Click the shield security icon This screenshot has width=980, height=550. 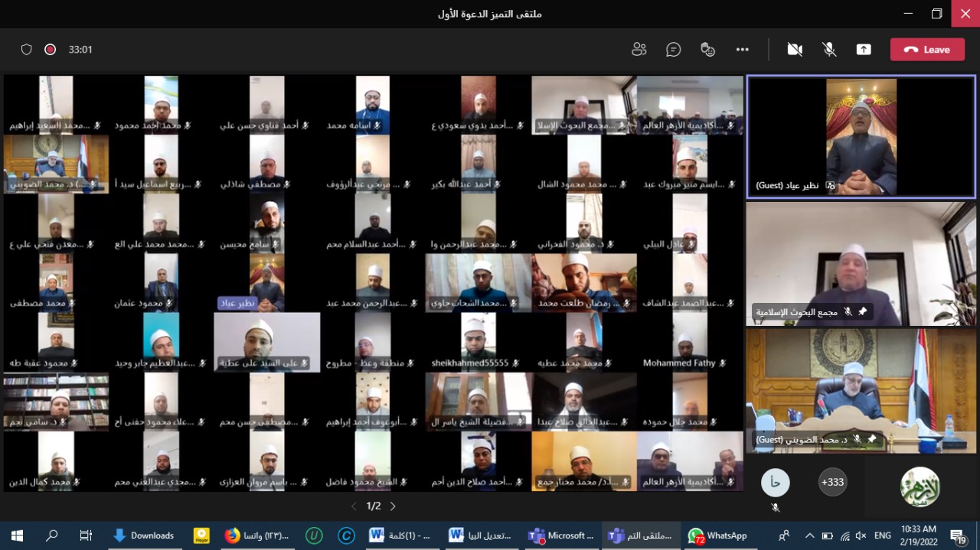pos(27,50)
